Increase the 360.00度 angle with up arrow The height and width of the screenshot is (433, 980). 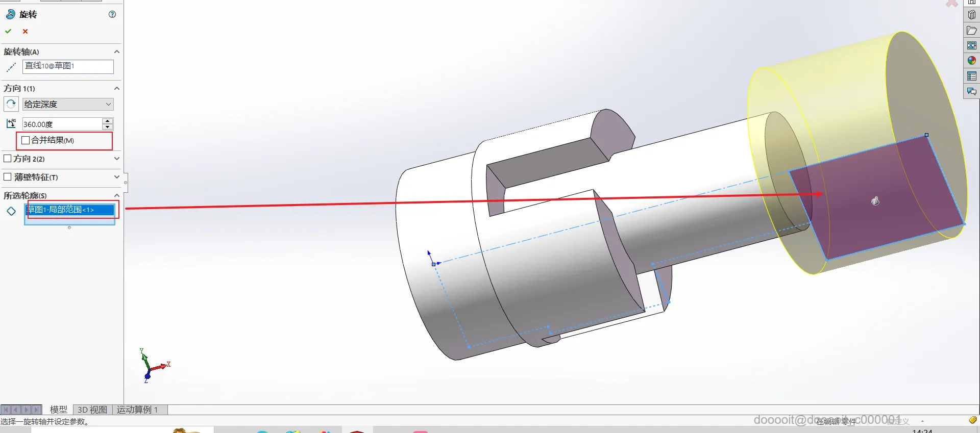click(x=107, y=121)
